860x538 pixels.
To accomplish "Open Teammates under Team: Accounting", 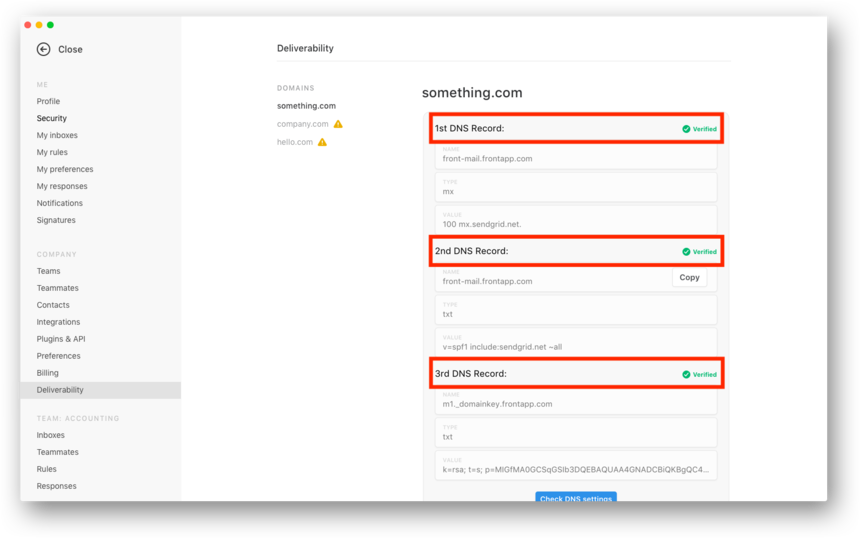I will pos(58,452).
